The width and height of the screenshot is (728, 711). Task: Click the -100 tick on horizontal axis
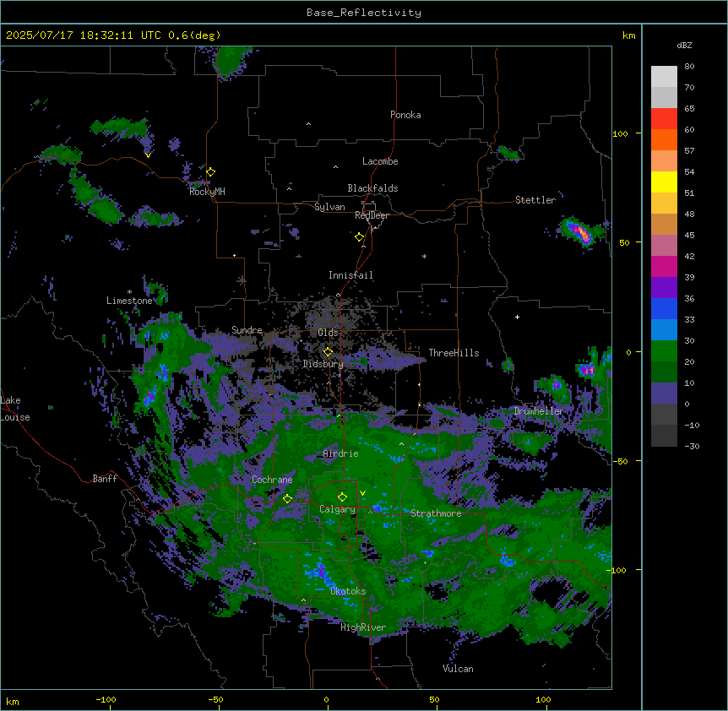point(106,700)
